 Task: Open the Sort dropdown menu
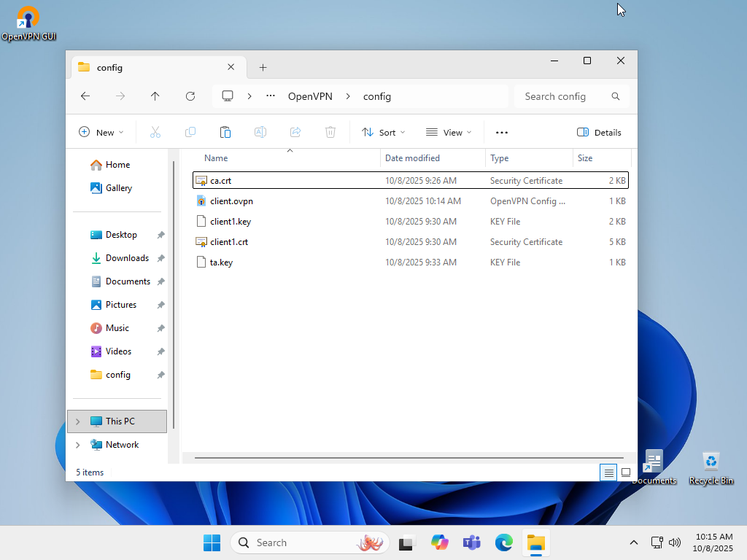point(384,133)
